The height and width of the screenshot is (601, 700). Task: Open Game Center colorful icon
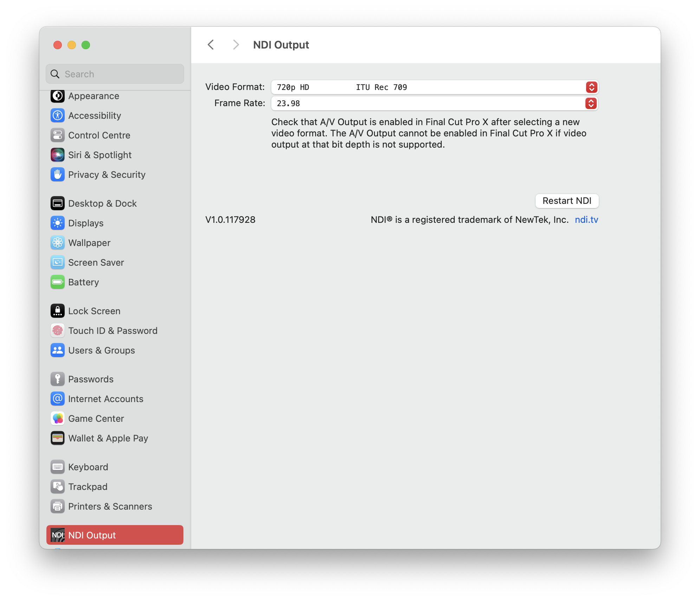[x=58, y=419]
